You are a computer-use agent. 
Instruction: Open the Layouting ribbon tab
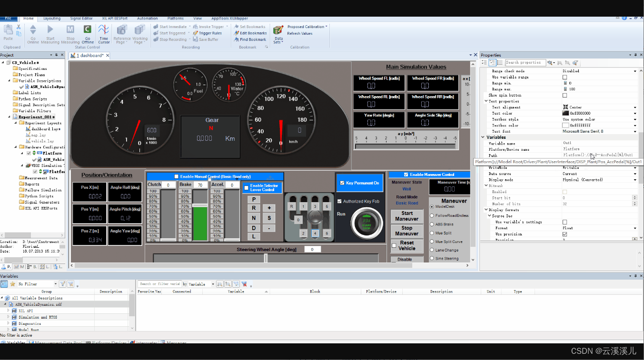coord(52,19)
